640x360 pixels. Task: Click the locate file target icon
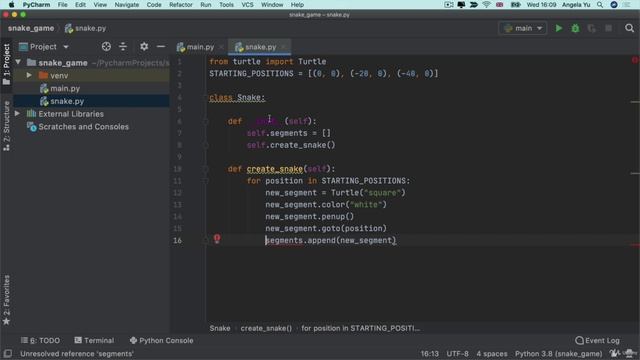(106, 47)
